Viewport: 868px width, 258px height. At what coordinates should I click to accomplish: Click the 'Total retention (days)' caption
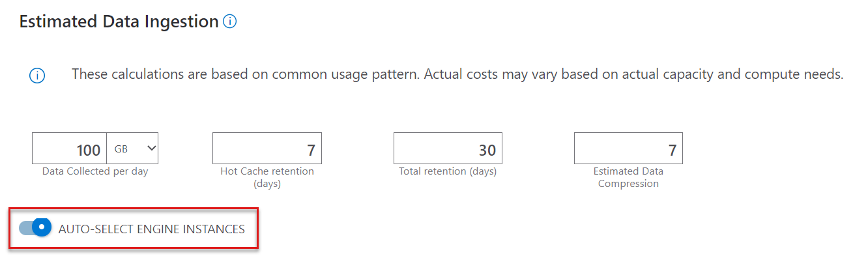tap(448, 171)
